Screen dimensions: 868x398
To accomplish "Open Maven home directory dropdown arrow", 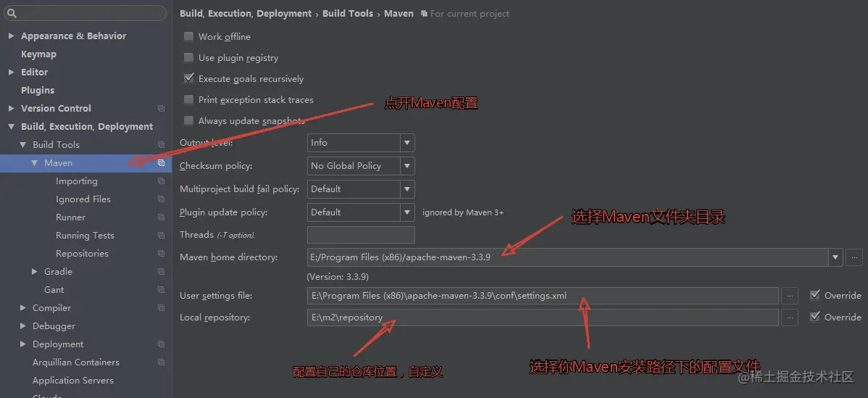I will (x=835, y=257).
